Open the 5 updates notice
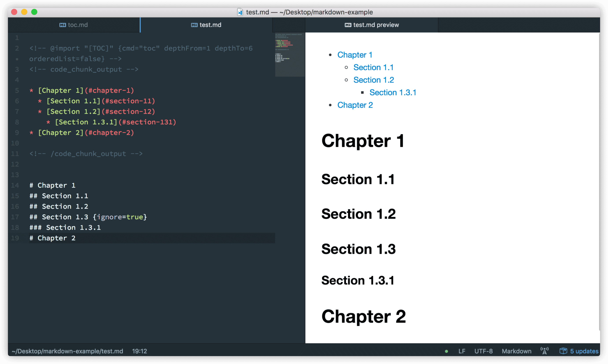608x364 pixels. point(584,351)
